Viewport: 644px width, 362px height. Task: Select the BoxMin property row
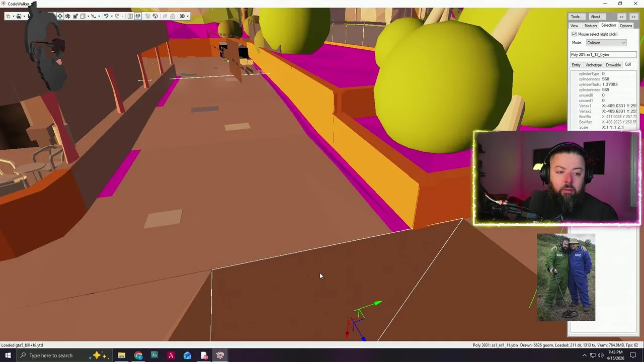604,117
